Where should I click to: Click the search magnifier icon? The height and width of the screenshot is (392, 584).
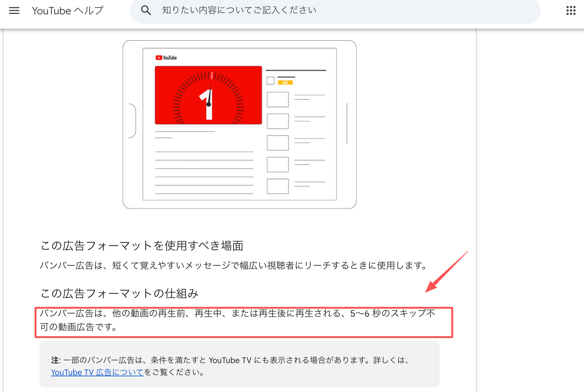click(x=146, y=10)
